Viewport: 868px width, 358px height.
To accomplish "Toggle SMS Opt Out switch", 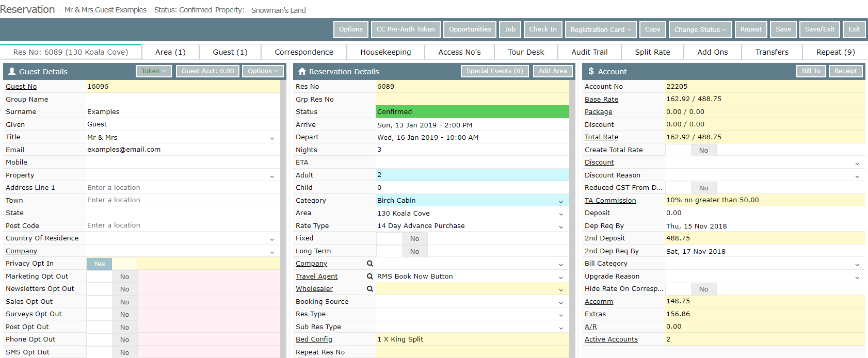I will (112, 352).
